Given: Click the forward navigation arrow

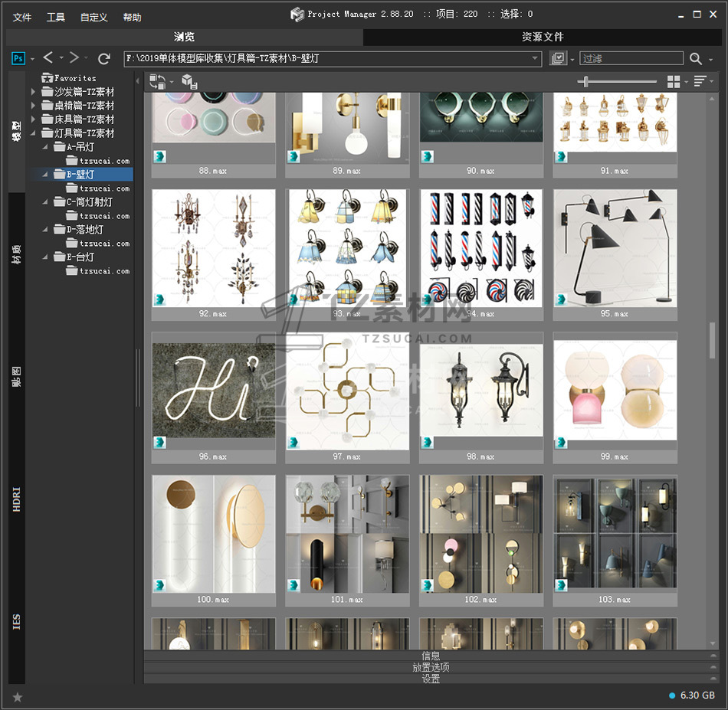Looking at the screenshot, I should (x=74, y=58).
